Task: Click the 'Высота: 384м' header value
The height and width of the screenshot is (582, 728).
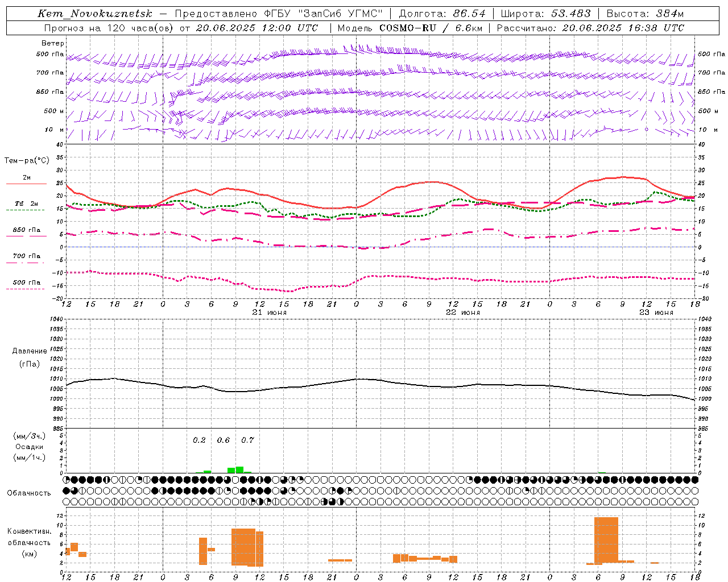Action: [645, 14]
